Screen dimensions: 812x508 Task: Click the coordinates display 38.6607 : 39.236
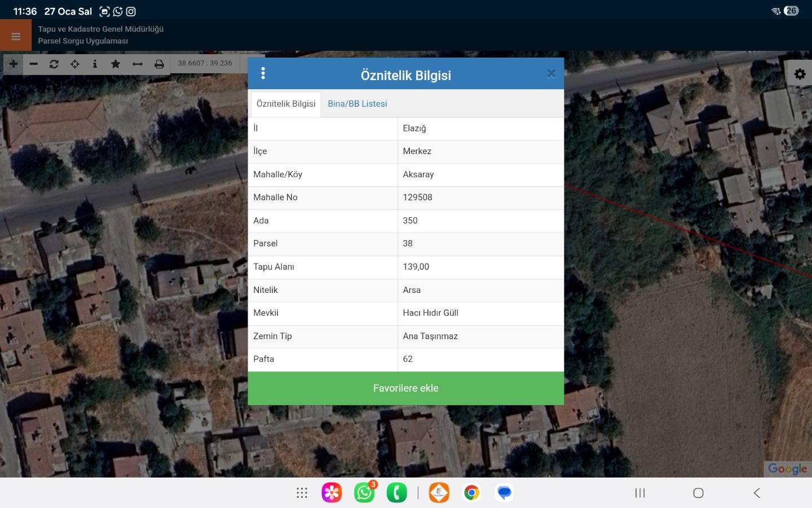coord(205,63)
